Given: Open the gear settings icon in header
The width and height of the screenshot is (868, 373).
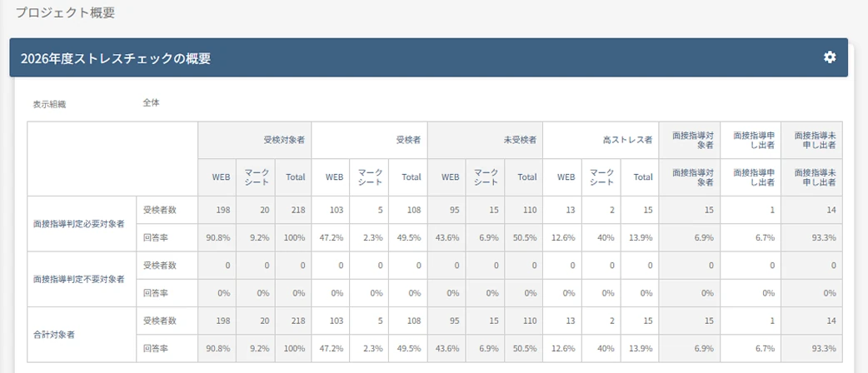Looking at the screenshot, I should 829,57.
